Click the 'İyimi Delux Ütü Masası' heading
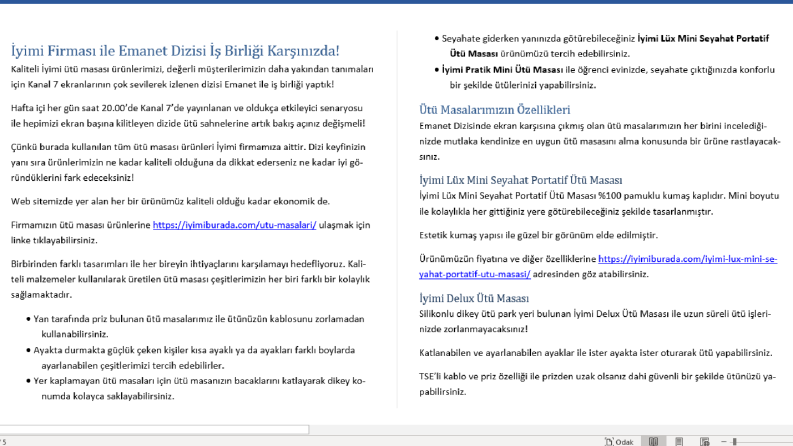This screenshot has width=793, height=446. (x=474, y=298)
